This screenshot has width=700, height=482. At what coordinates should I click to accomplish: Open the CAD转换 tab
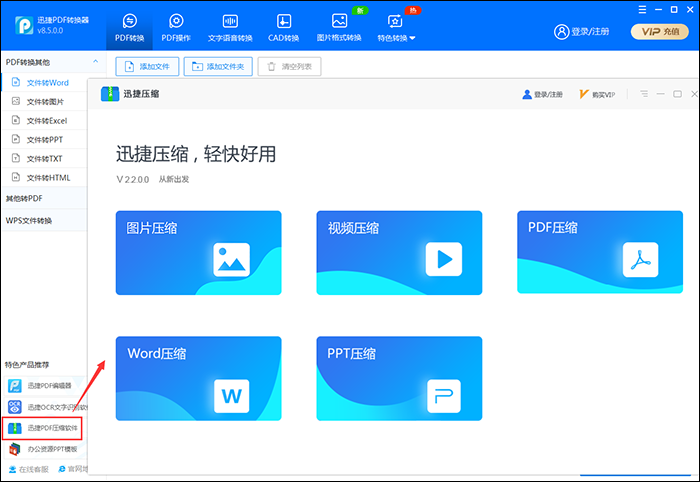tap(283, 28)
